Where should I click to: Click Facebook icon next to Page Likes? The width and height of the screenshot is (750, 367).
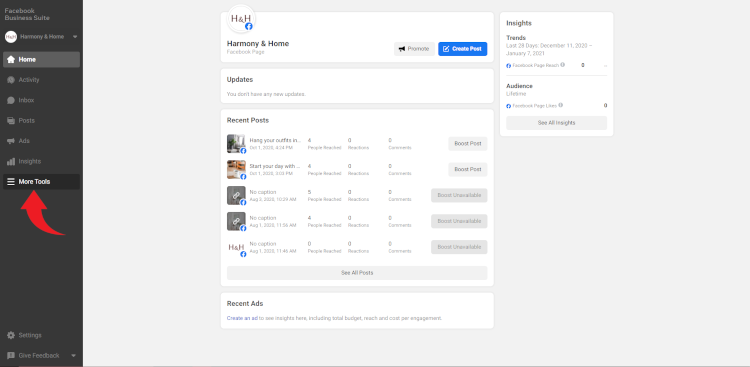click(x=509, y=106)
